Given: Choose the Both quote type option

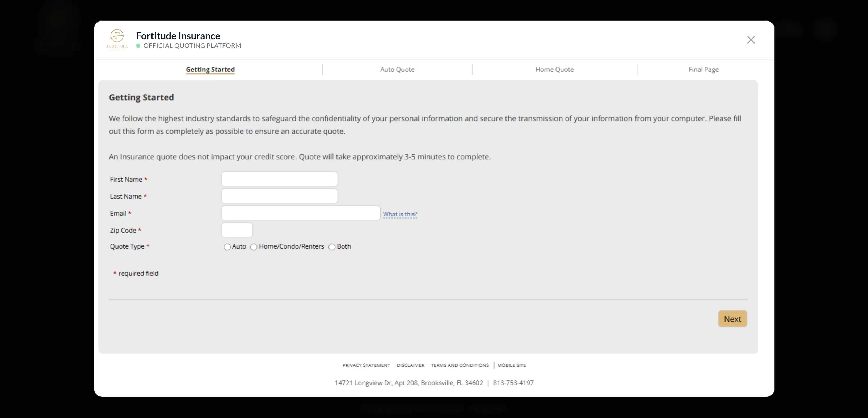Looking at the screenshot, I should pyautogui.click(x=332, y=247).
